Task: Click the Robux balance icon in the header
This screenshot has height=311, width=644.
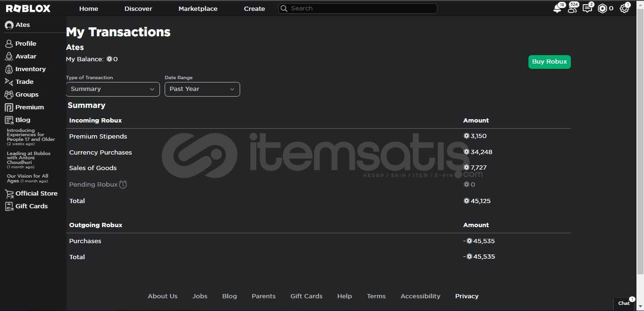Action: point(602,8)
